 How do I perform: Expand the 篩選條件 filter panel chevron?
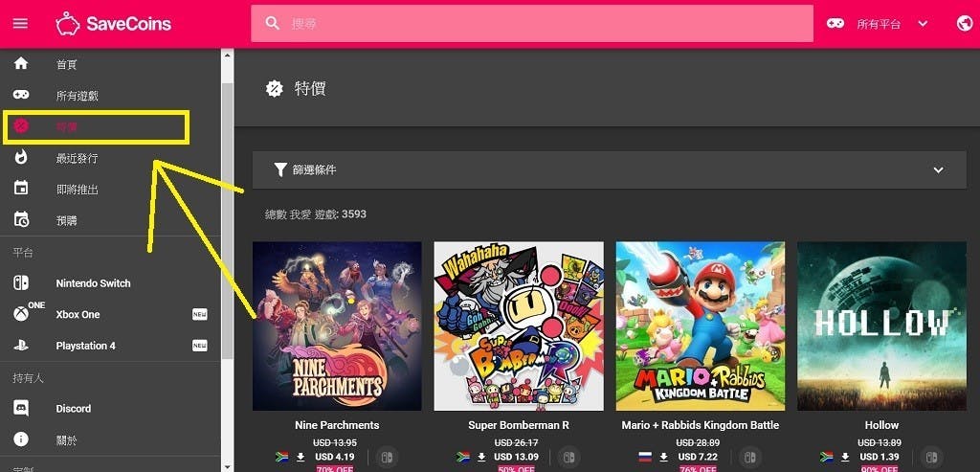[938, 170]
